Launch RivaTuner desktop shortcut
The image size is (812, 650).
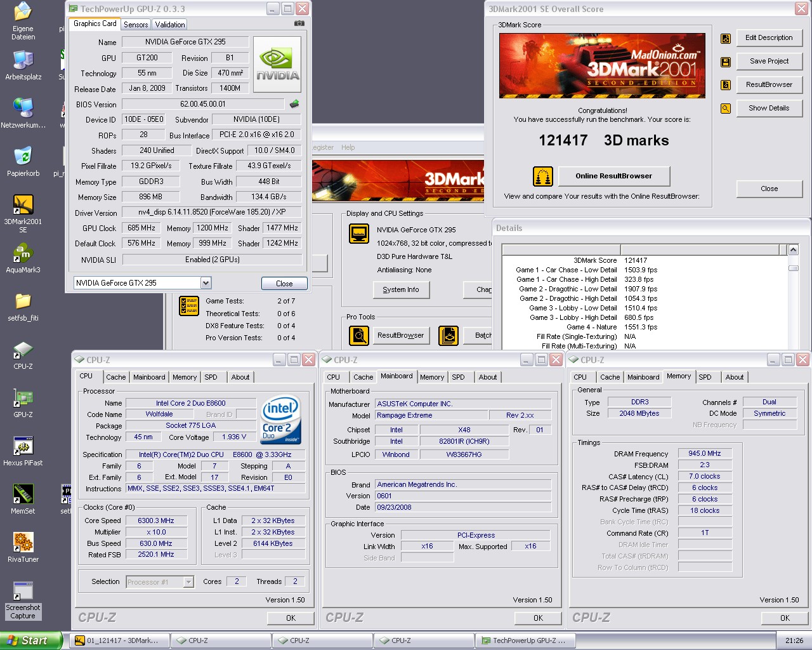(23, 547)
